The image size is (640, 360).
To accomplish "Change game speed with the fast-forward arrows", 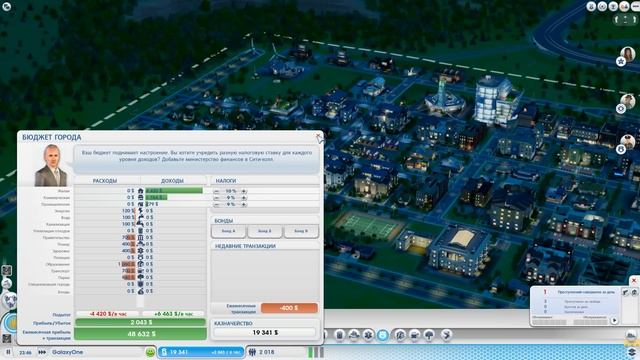I will click(42, 352).
